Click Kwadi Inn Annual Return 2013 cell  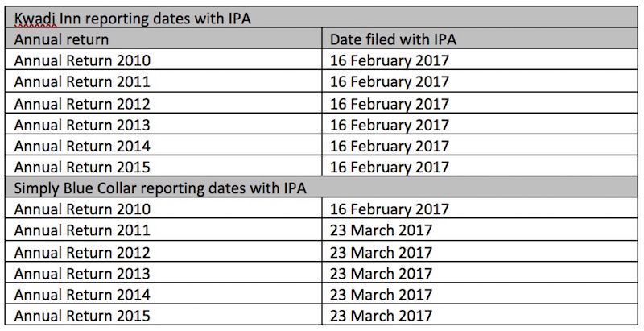pyautogui.click(x=164, y=125)
